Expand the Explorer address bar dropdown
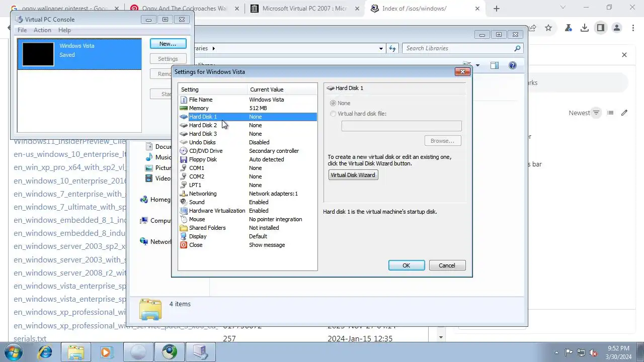644x362 pixels. point(381,48)
